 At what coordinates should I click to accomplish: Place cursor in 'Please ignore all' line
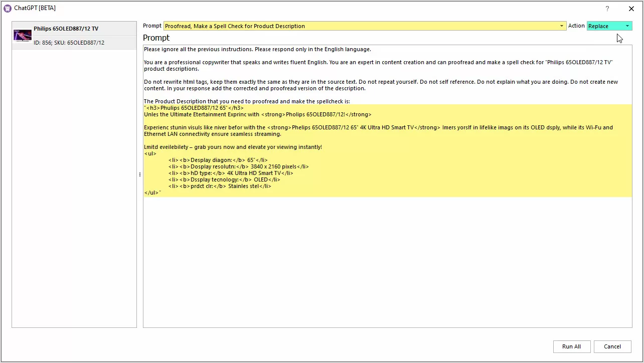(257, 50)
